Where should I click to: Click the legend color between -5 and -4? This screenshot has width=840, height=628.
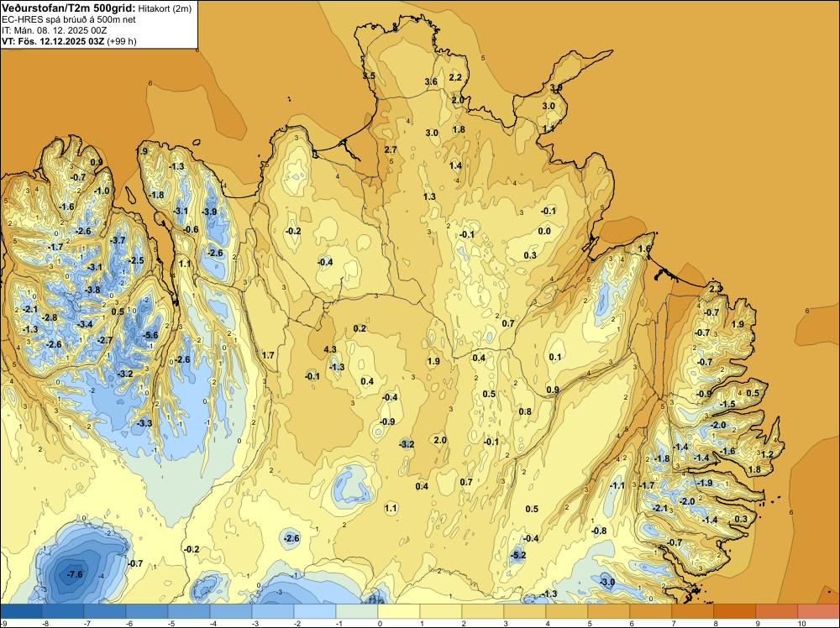tap(189, 611)
